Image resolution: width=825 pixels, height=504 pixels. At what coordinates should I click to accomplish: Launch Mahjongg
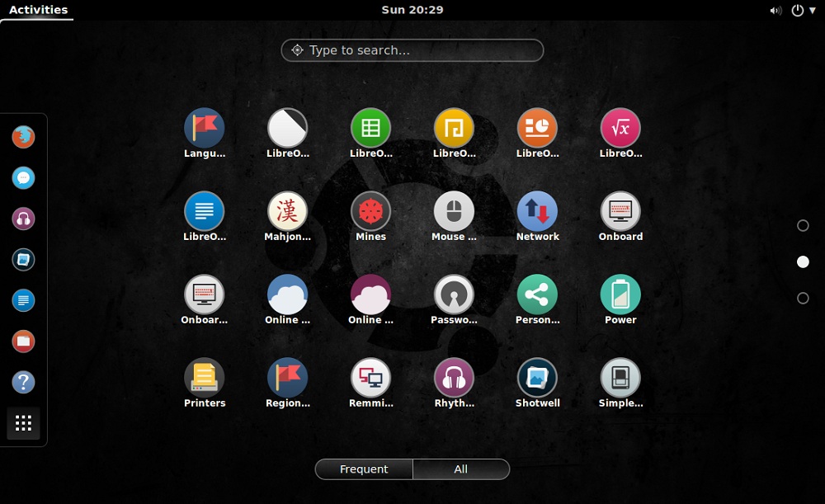[287, 211]
